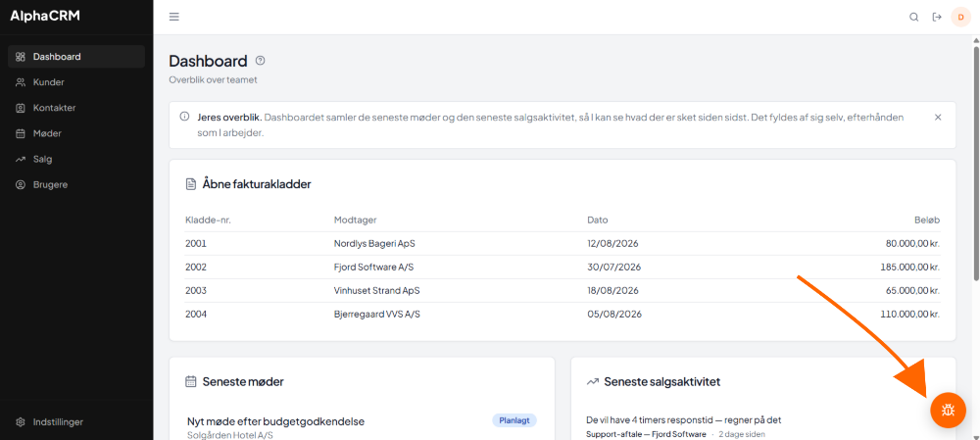Dismiss the Jeres overblik info banner
The image size is (980, 440).
point(938,117)
